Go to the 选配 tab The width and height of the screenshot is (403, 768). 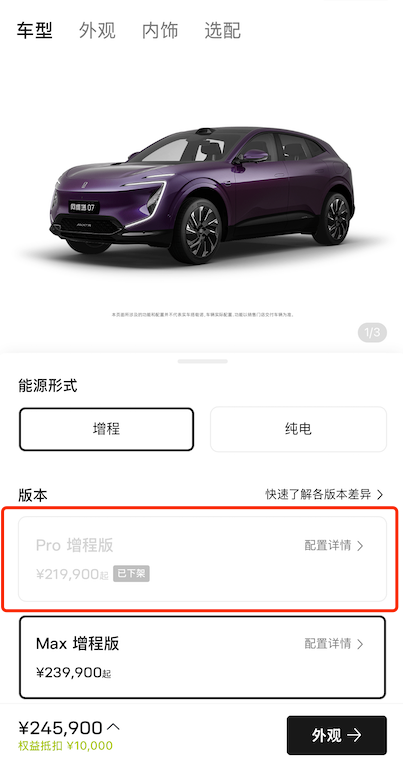(x=222, y=30)
